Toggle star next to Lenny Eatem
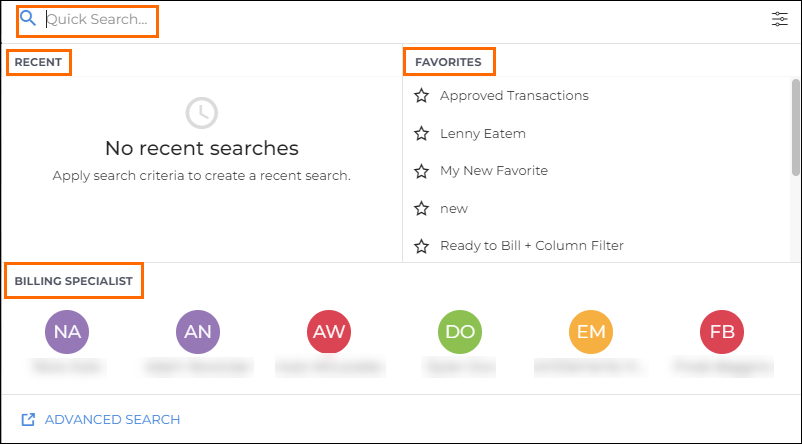Screen dimensions: 802x444 pyautogui.click(x=421, y=133)
